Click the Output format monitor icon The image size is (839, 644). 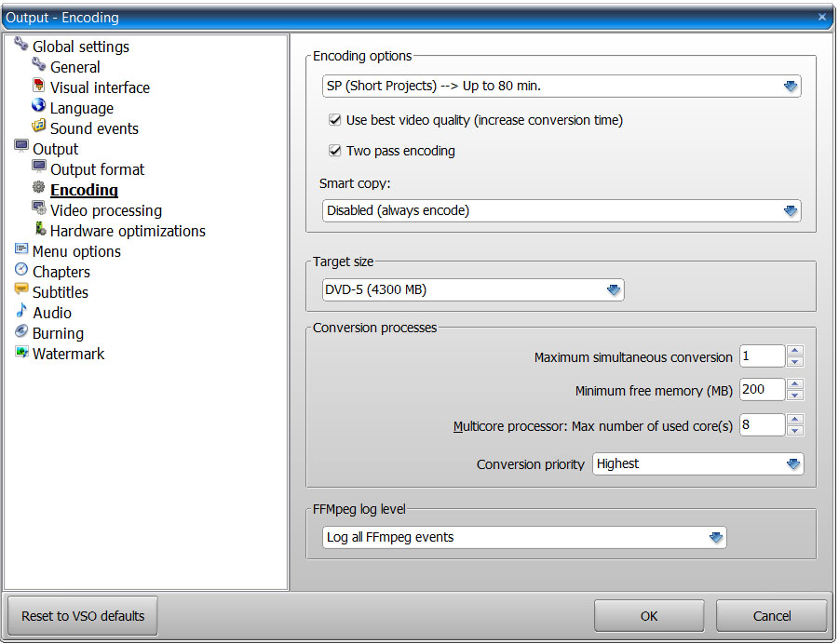coord(38,167)
